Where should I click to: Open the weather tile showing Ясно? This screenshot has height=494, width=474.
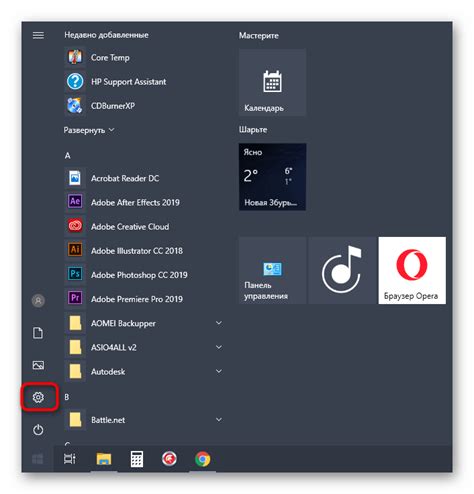coord(272,177)
